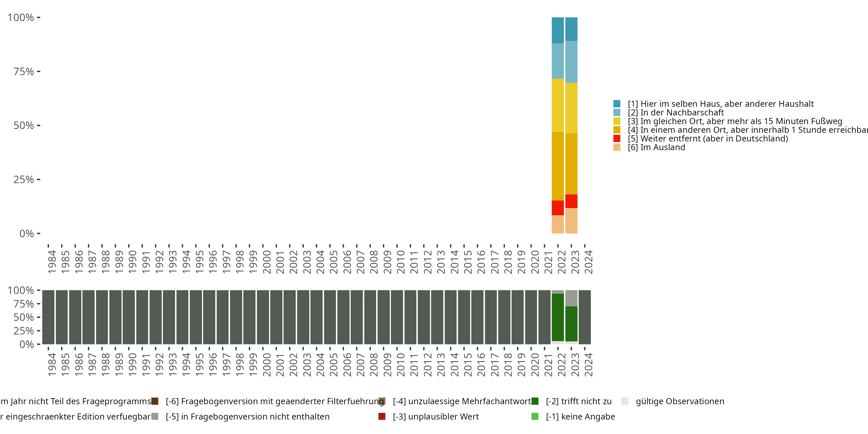The image size is (868, 434).
Task: Click the '[-6] Fragebogenversion mit geaenderter Filterfuehrung' swatch
Action: [155, 401]
